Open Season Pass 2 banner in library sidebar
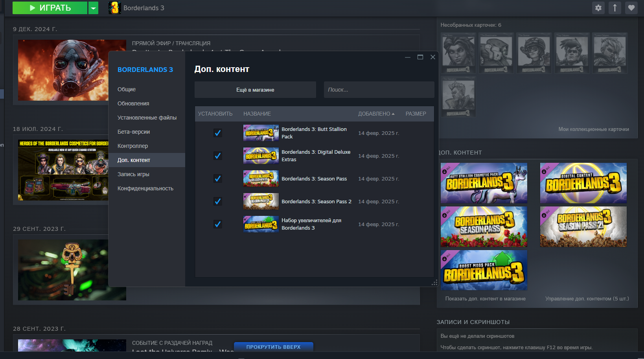The height and width of the screenshot is (359, 644). click(583, 227)
